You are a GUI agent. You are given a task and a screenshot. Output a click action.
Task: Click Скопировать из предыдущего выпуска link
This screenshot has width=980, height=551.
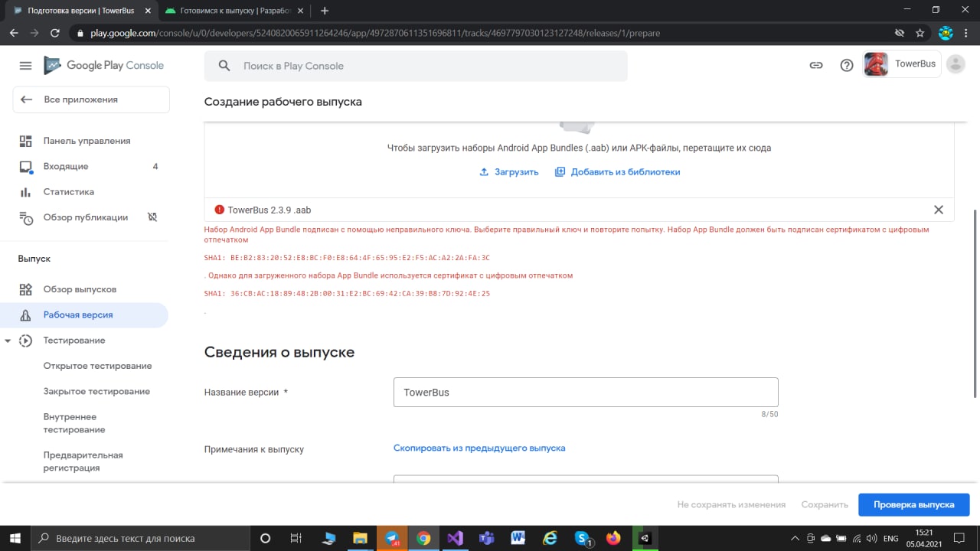tap(479, 448)
